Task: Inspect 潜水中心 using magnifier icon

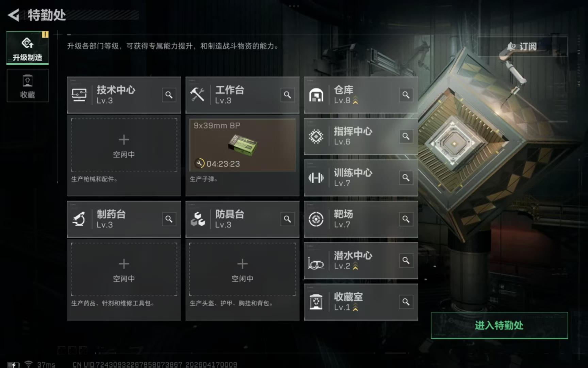Action: (x=406, y=261)
